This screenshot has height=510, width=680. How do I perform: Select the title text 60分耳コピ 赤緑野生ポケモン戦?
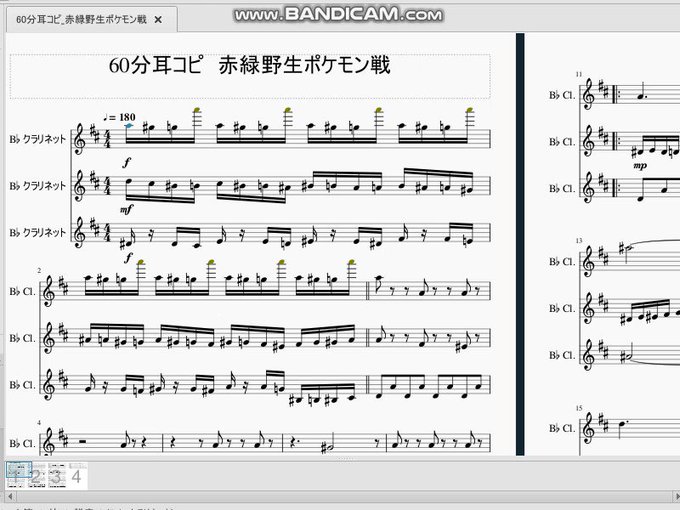pyautogui.click(x=249, y=65)
